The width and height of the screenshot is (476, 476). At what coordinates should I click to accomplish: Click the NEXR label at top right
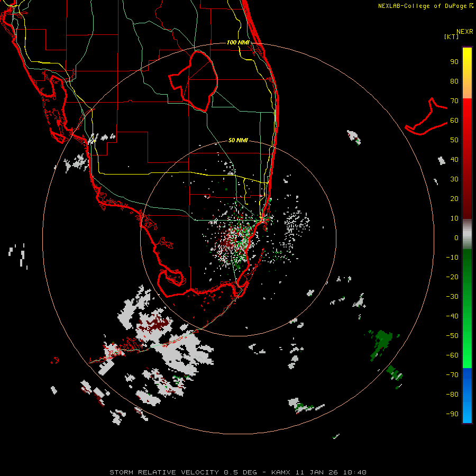(465, 32)
